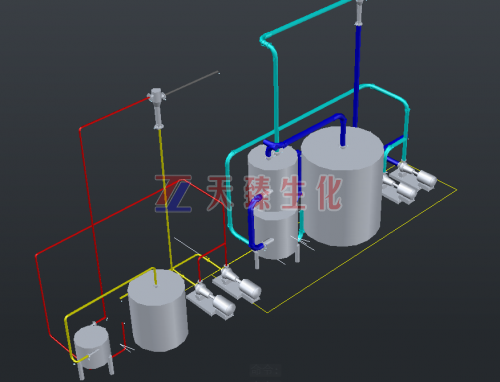
Task: Pick the tall vertical yellow pipe
Action: pyautogui.click(x=166, y=199)
